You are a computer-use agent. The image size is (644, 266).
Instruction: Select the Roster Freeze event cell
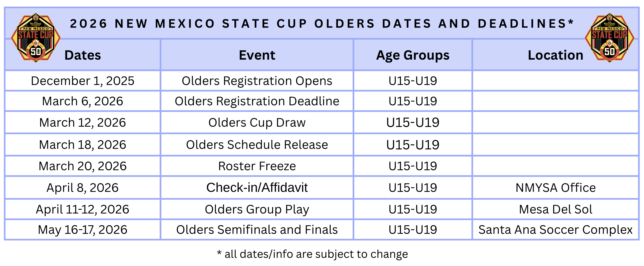[x=257, y=166]
